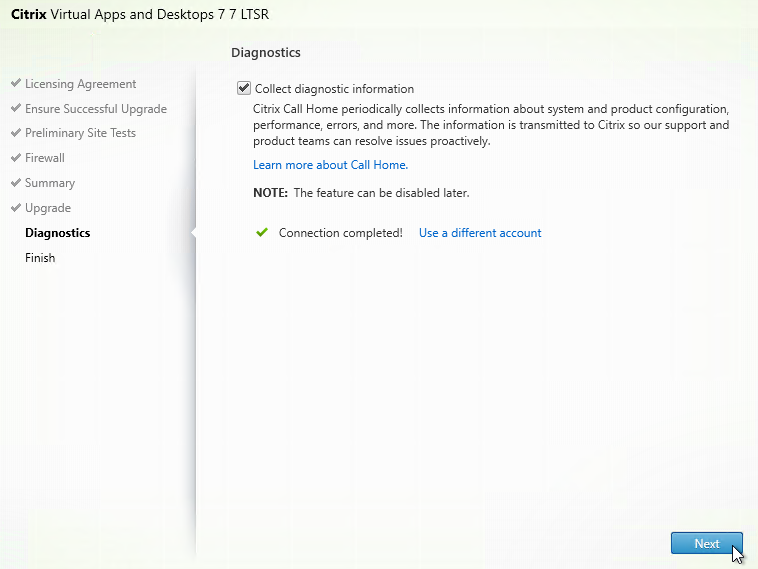Image resolution: width=758 pixels, height=569 pixels.
Task: Uncheck Collect diagnostic information checkbox
Action: coord(244,88)
